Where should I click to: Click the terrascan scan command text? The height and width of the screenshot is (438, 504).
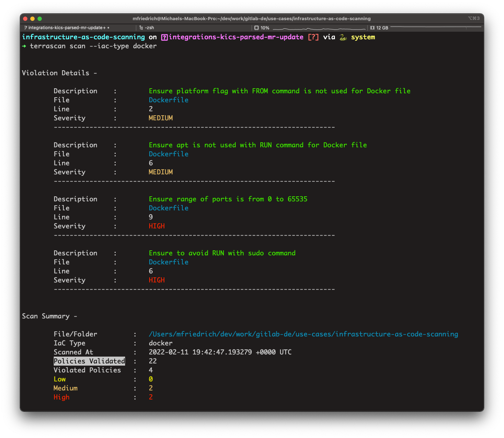(x=94, y=46)
